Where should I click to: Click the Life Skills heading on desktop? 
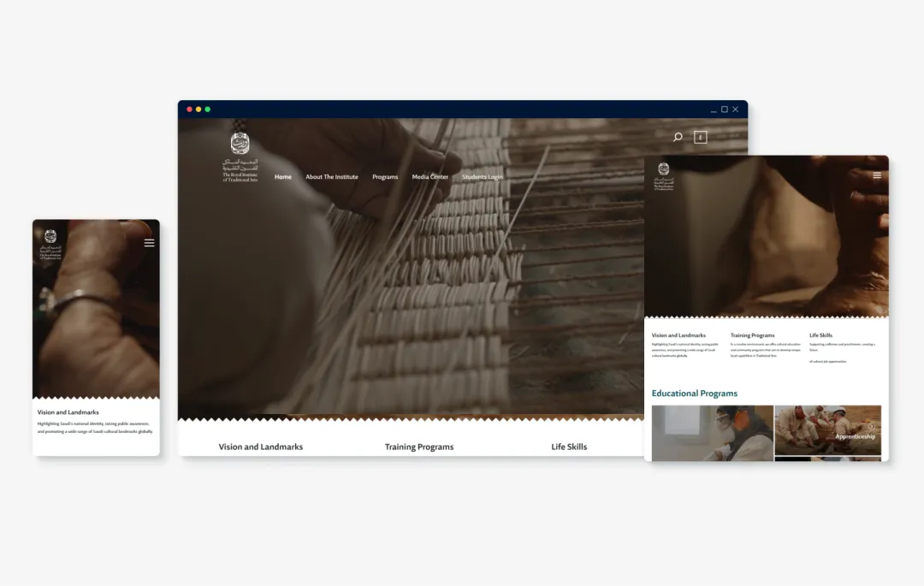pos(569,447)
